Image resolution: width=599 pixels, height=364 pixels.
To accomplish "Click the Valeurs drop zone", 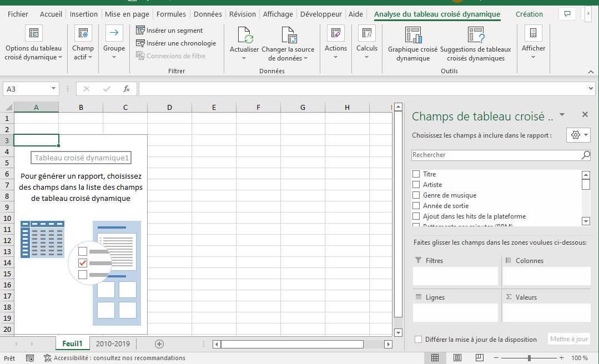I will [x=547, y=312].
